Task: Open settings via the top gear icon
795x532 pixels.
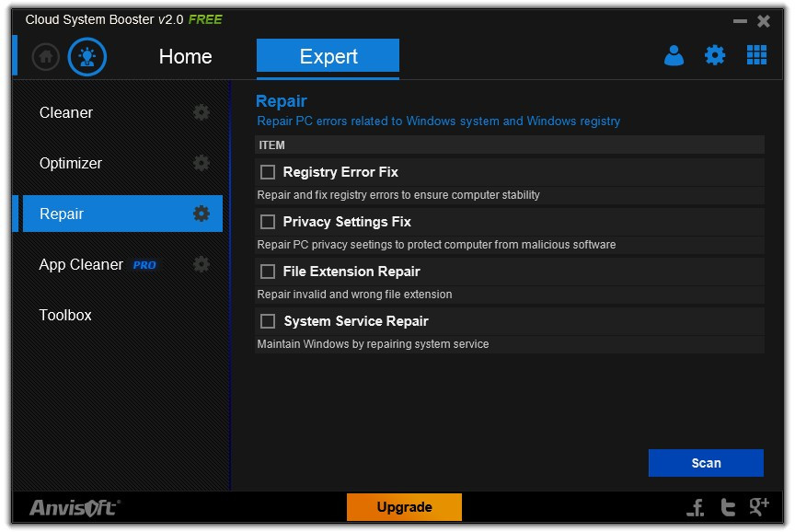Action: point(714,55)
